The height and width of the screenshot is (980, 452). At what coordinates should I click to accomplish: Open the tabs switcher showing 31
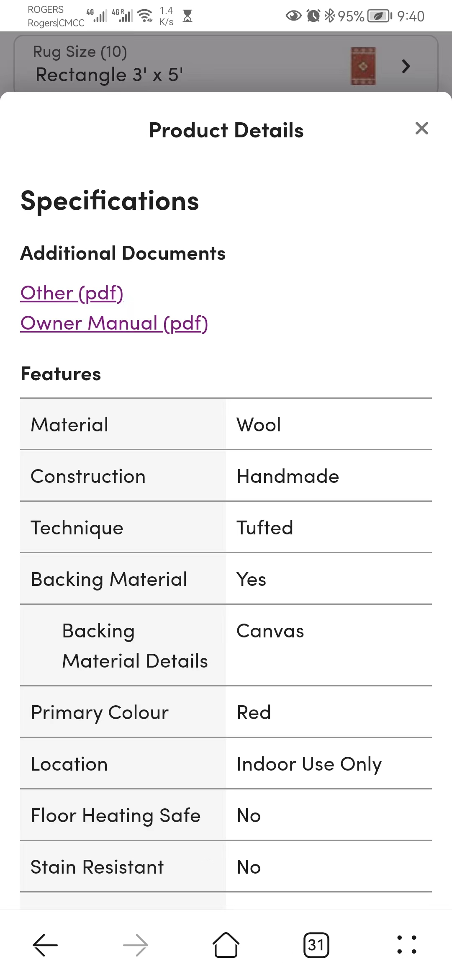click(316, 945)
